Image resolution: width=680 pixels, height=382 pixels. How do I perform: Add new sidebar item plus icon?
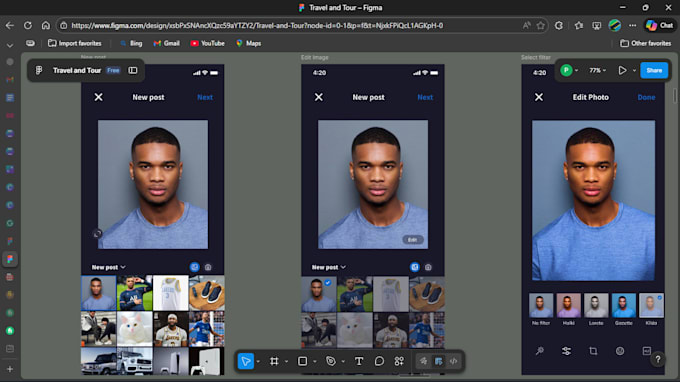(x=10, y=369)
